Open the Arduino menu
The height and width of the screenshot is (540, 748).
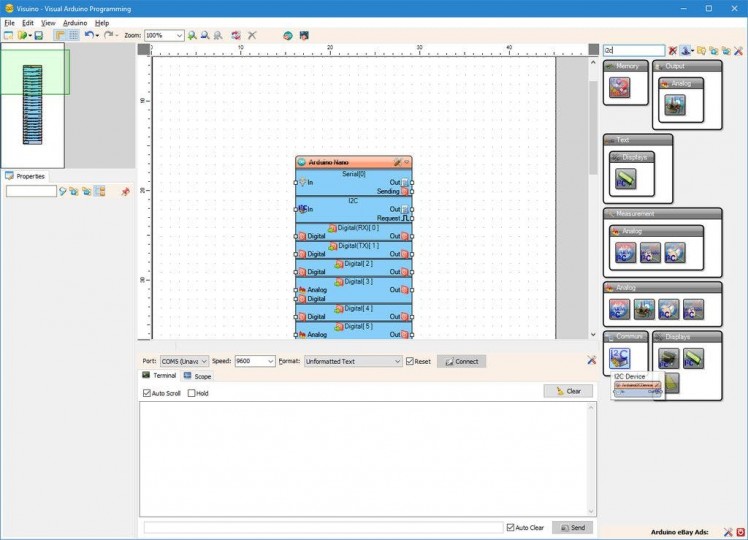pos(74,22)
